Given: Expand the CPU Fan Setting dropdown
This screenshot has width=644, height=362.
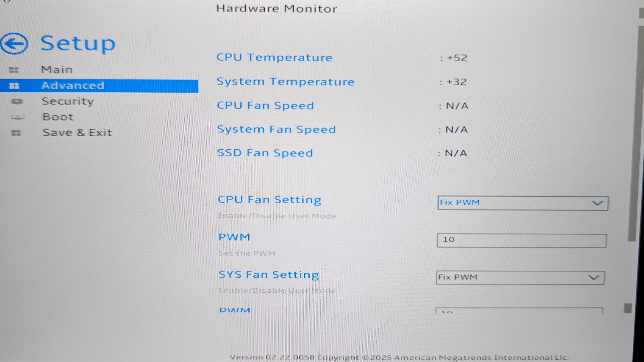Looking at the screenshot, I should click(522, 203).
